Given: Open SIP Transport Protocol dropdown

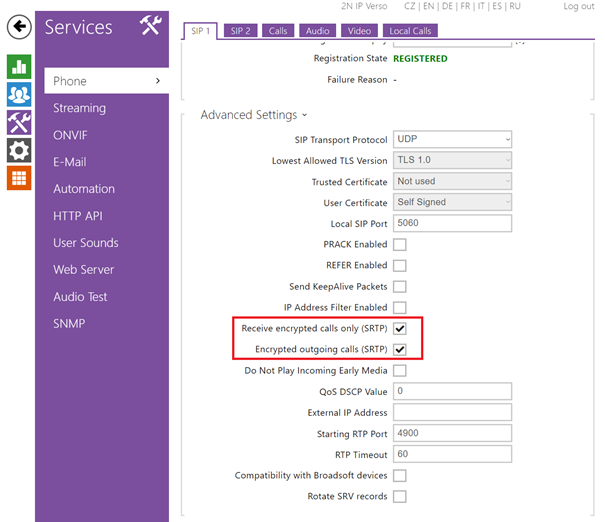Looking at the screenshot, I should (452, 139).
